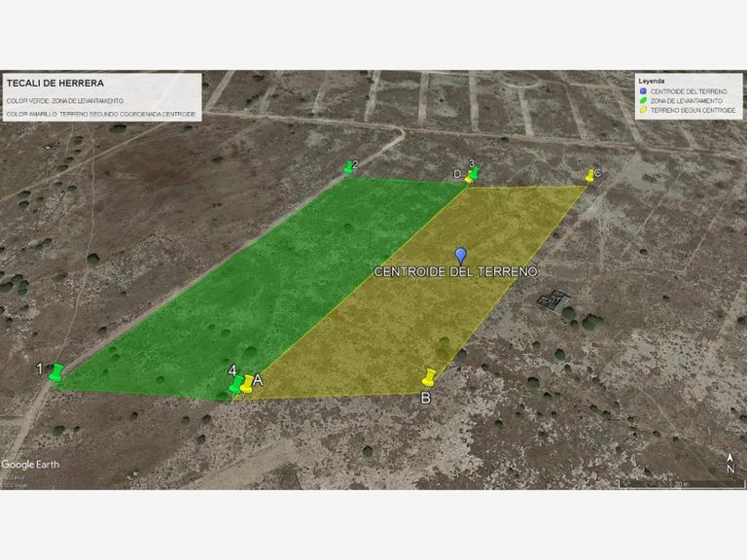Click the yellow terreno legend symbol
747x560 pixels.
coord(643,110)
